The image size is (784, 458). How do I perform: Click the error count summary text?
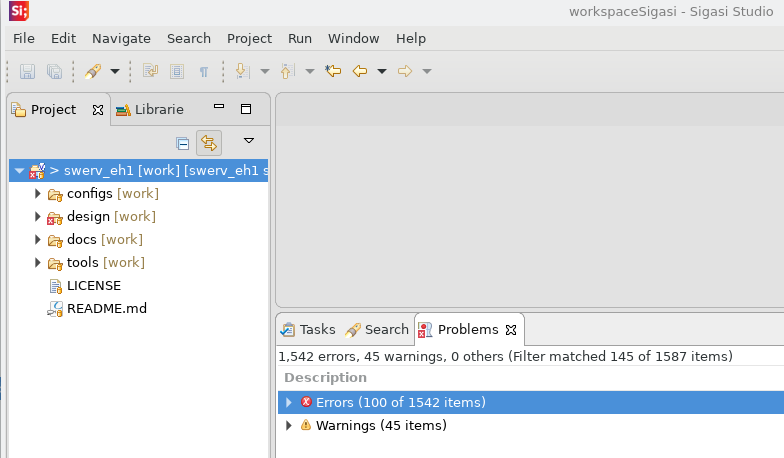(506, 356)
